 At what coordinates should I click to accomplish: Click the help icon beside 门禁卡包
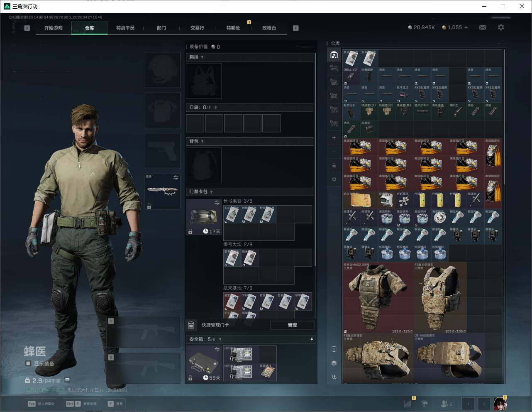coord(211,192)
